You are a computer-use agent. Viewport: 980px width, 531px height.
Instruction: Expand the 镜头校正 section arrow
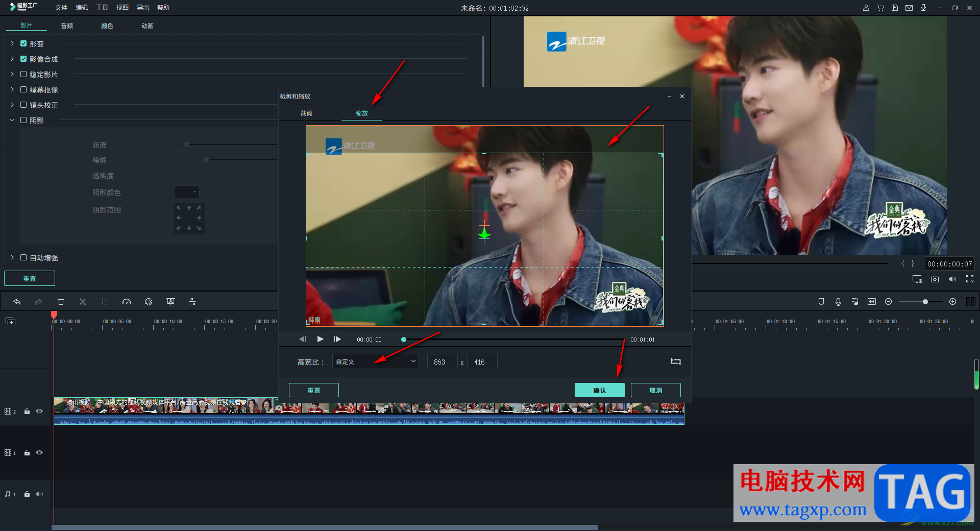12,105
